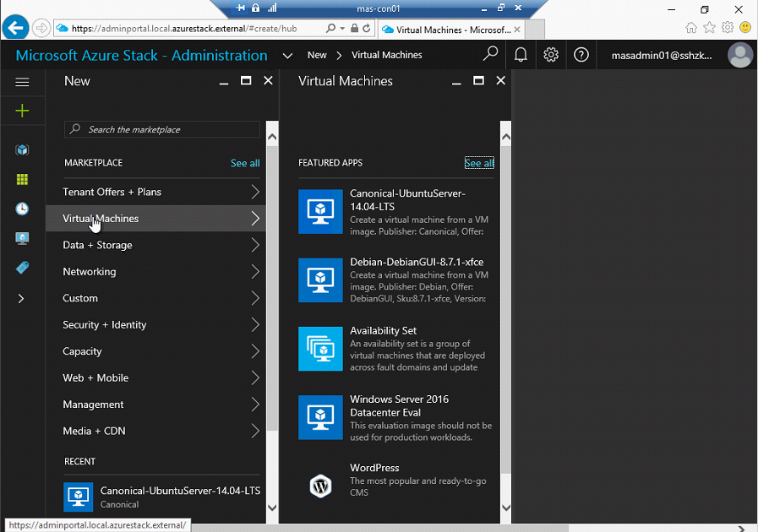The height and width of the screenshot is (532, 758).
Task: Expand chevron beside Security + Identity
Action: pyautogui.click(x=255, y=325)
